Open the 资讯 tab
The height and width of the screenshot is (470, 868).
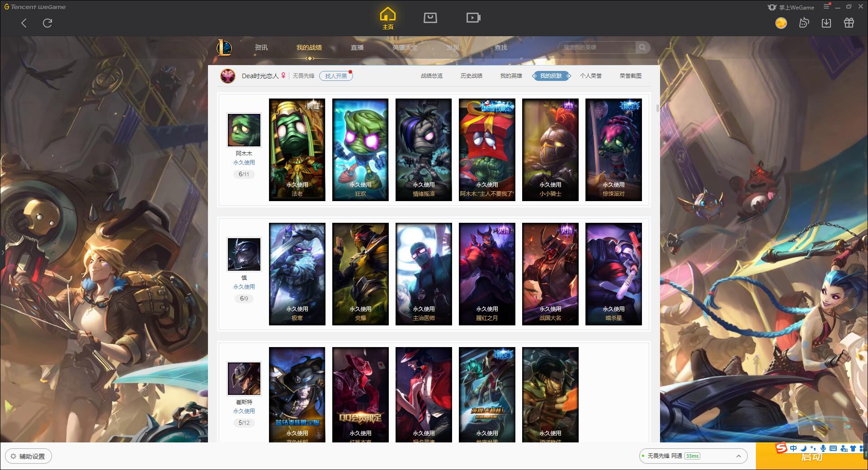click(261, 47)
